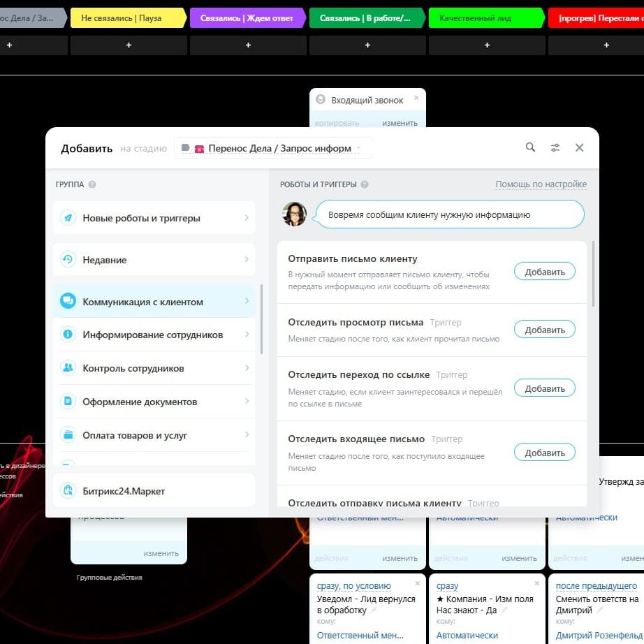Click chevron on Информирование сотрудников row
This screenshot has width=644, height=644.
click(x=247, y=335)
